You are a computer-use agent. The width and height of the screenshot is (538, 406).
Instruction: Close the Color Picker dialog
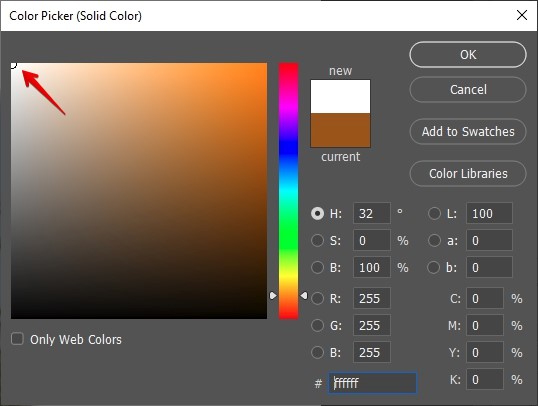pyautogui.click(x=522, y=15)
